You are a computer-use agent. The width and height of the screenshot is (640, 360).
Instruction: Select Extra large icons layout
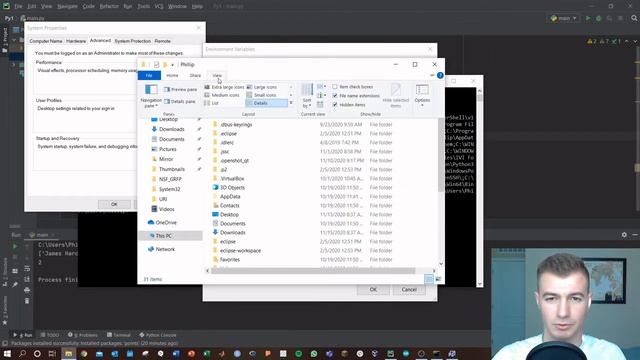click(x=224, y=87)
